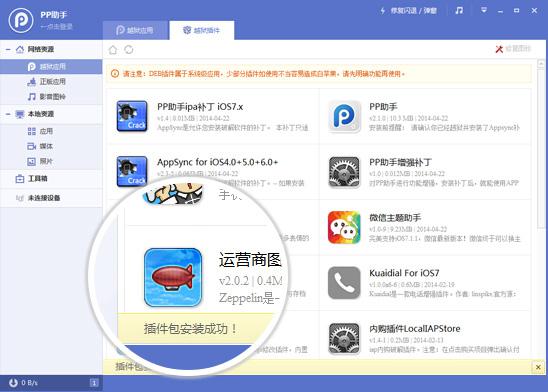Open the title bar dropdown menu icon
The width and height of the screenshot is (548, 392).
point(484,10)
